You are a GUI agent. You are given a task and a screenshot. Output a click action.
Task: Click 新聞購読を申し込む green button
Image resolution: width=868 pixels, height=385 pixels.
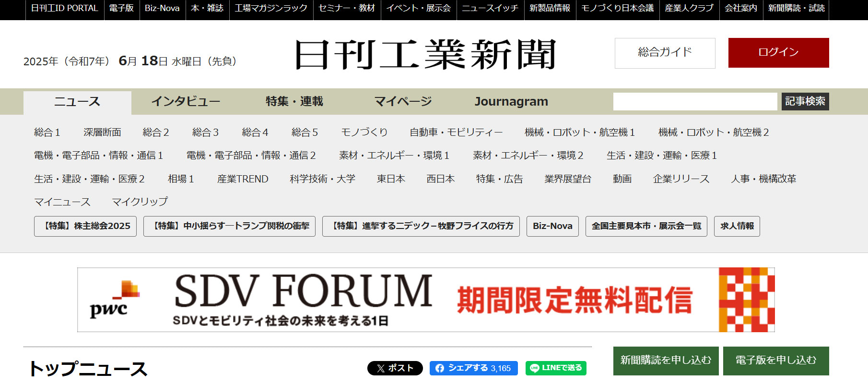[x=666, y=361]
